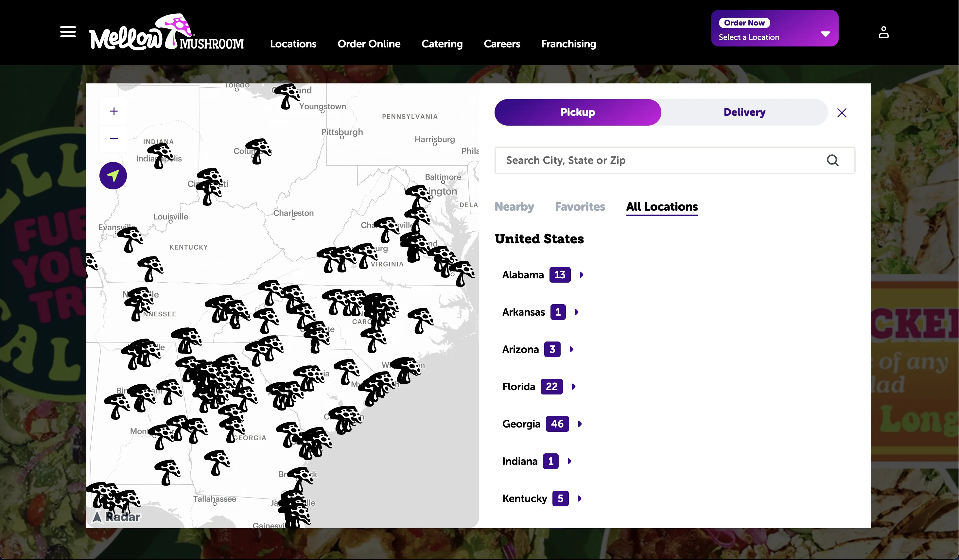Close the location picker panel
This screenshot has width=959, height=560.
tap(841, 113)
